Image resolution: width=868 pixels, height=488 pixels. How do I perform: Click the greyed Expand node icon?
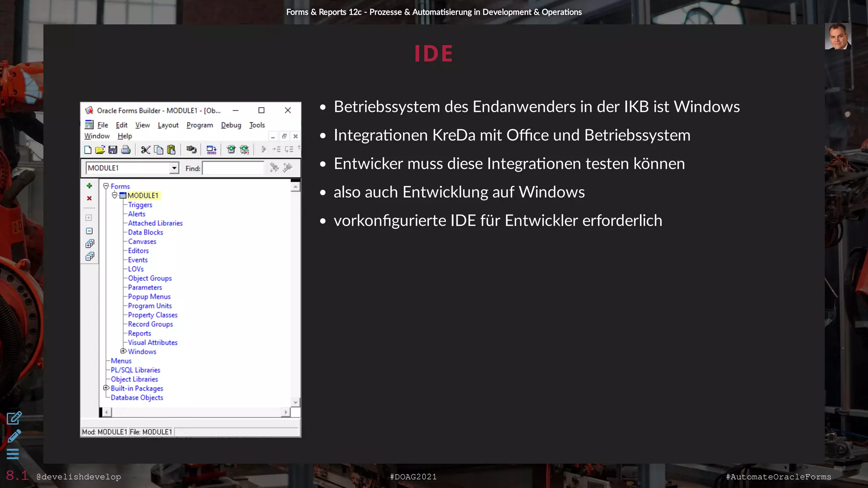[x=89, y=218]
